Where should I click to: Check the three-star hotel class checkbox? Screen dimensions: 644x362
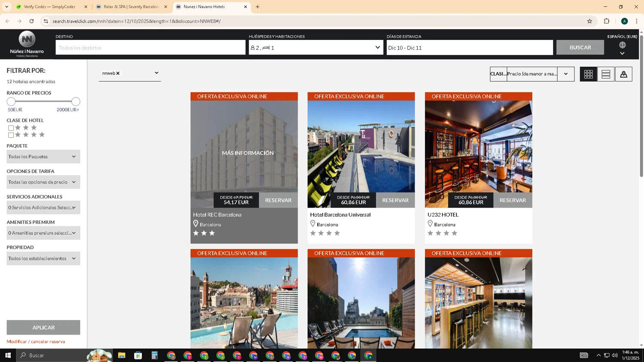11,128
